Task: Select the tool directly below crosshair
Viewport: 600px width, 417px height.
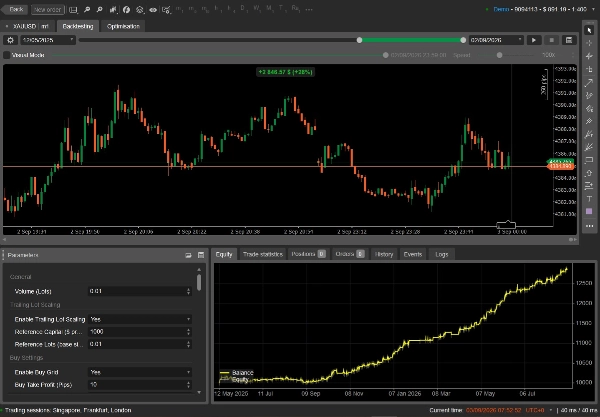Action: 589,56
